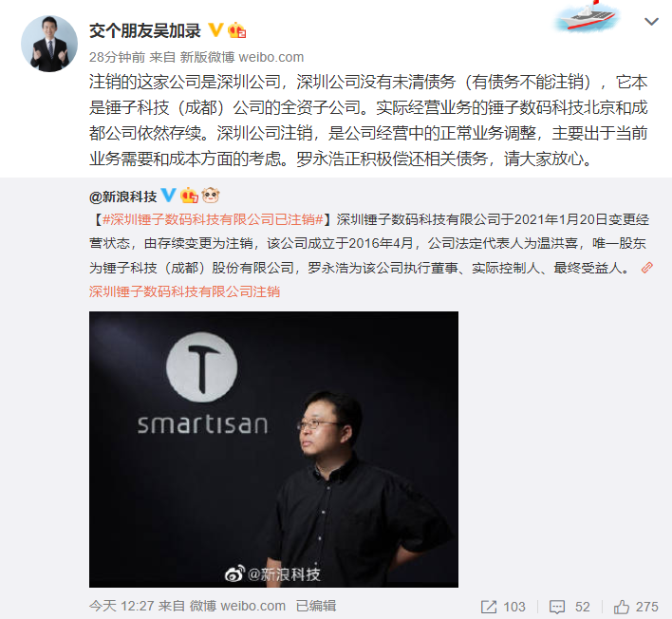672x619 pixels.
Task: Open the 深圳锤子数码科技有限公司注销 link
Action: [185, 291]
